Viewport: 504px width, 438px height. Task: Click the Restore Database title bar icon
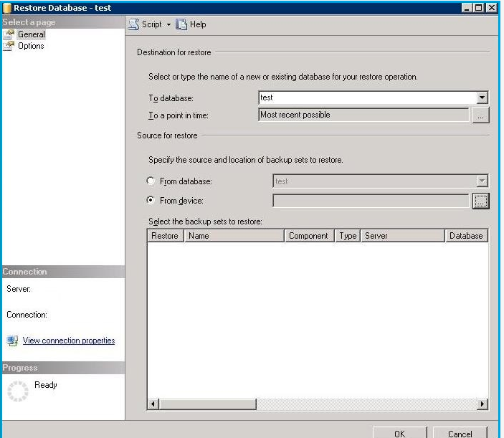(7, 7)
